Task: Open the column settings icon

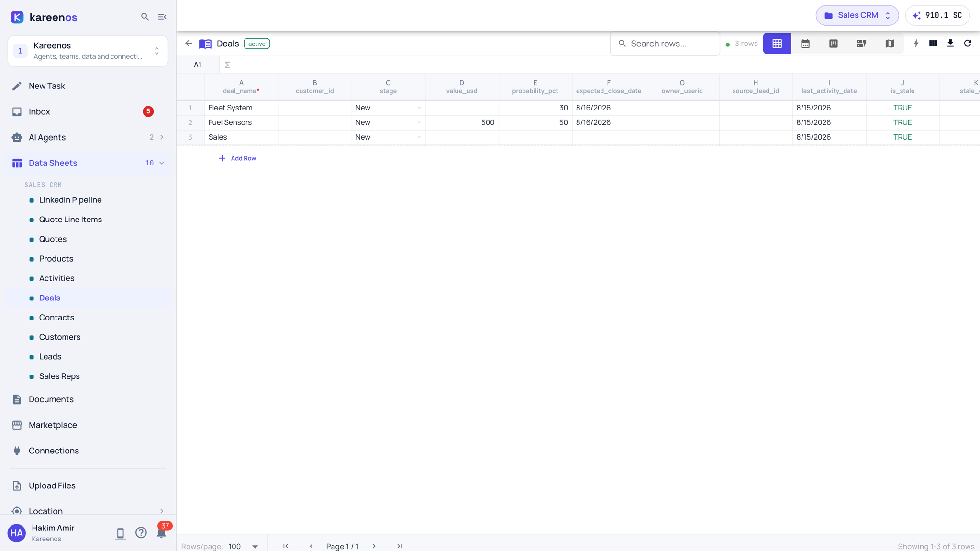Action: pos(933,44)
